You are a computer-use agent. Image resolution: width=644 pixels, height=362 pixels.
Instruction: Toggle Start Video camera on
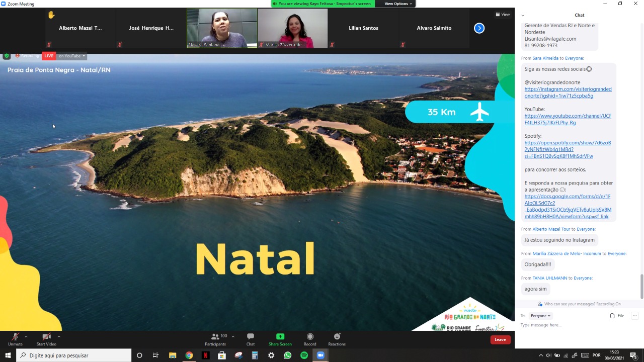click(46, 337)
